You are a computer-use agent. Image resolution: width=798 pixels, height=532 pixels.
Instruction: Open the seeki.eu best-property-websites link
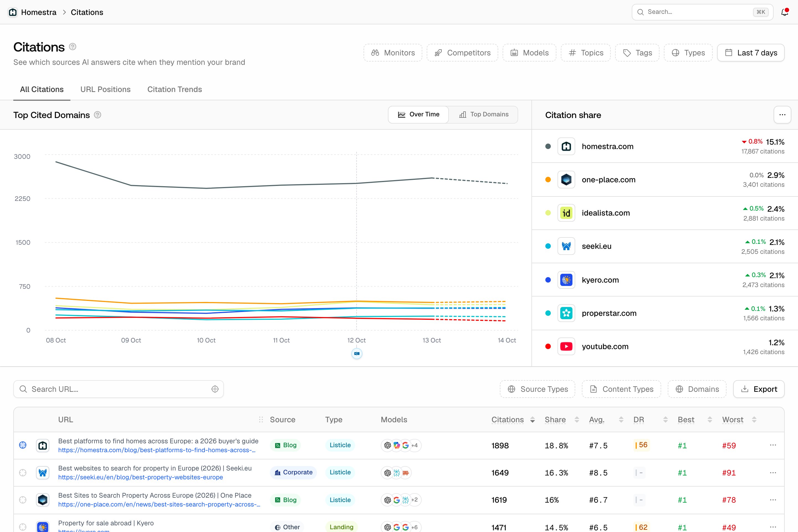point(140,477)
